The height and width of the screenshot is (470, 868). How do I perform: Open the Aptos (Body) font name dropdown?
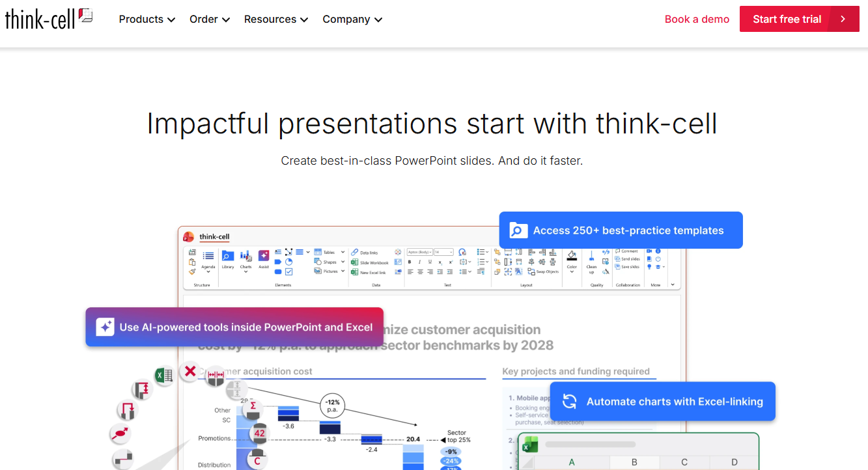click(x=420, y=252)
